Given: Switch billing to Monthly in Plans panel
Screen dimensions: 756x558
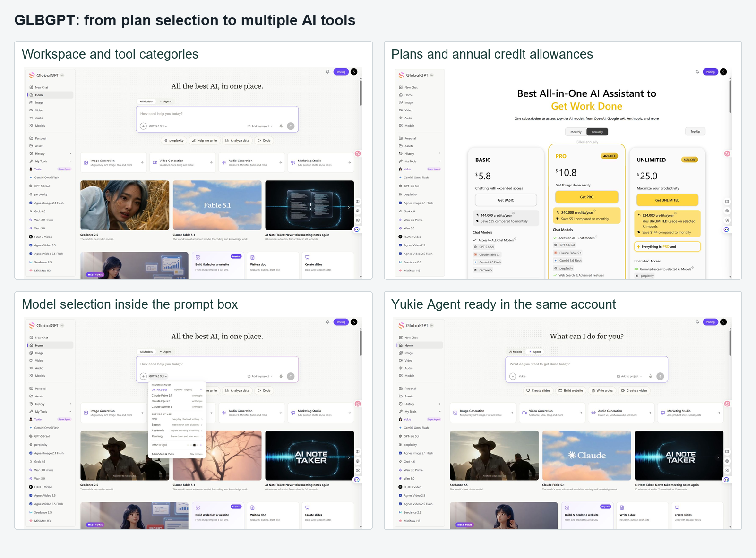Looking at the screenshot, I should pyautogui.click(x=576, y=132).
